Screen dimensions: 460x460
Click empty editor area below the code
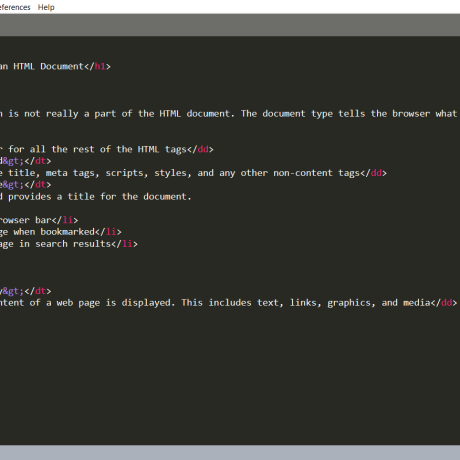230,377
